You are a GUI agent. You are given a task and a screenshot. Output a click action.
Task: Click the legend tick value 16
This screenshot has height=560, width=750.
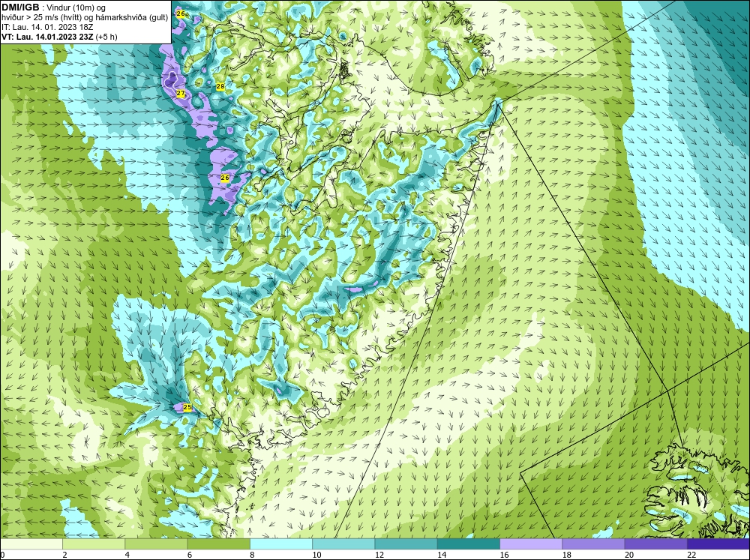coord(504,555)
